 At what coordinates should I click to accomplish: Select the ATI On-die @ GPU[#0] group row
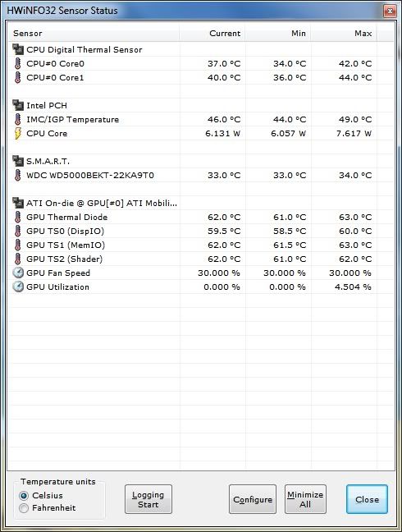click(202, 203)
